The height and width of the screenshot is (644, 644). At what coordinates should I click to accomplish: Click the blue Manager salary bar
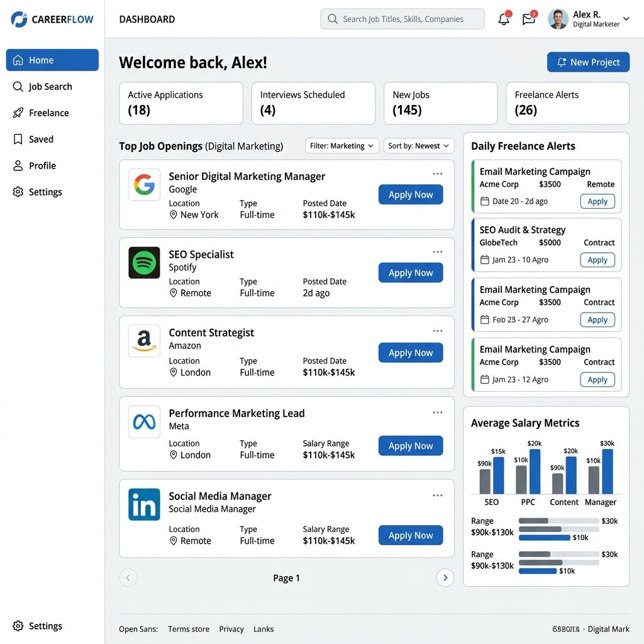(x=608, y=472)
